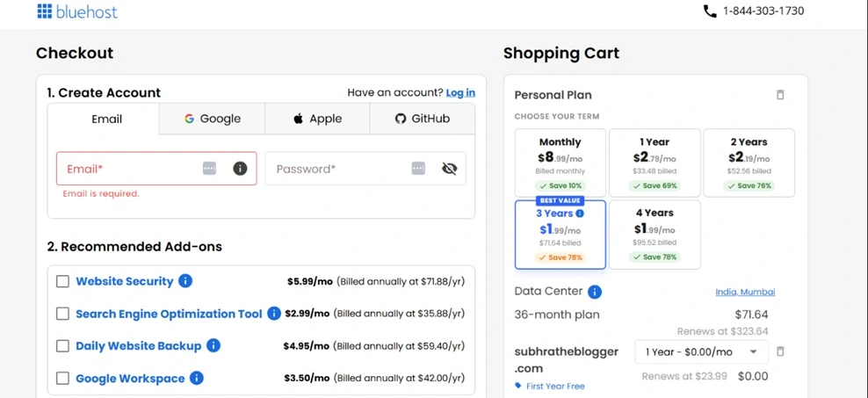Check the Daily Website Backup checkbox
Viewport: 868px width, 398px height.
coord(62,346)
